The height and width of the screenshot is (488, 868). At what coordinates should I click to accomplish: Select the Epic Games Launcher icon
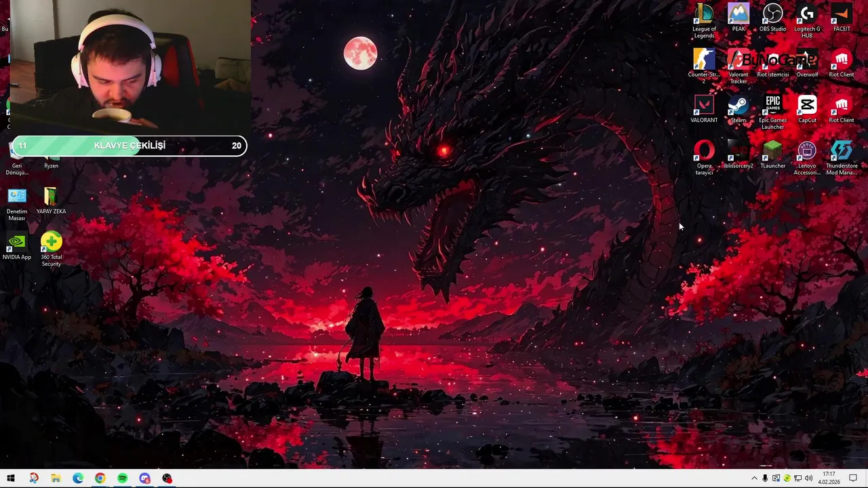tap(772, 111)
